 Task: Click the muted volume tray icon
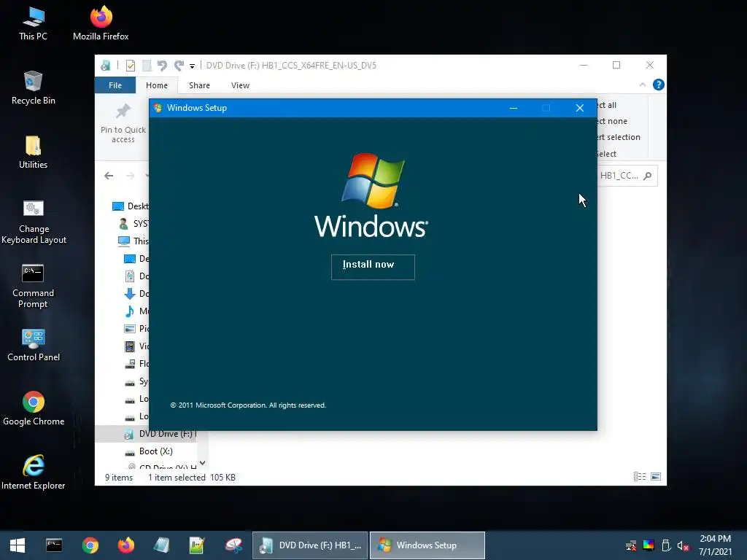coord(683,545)
